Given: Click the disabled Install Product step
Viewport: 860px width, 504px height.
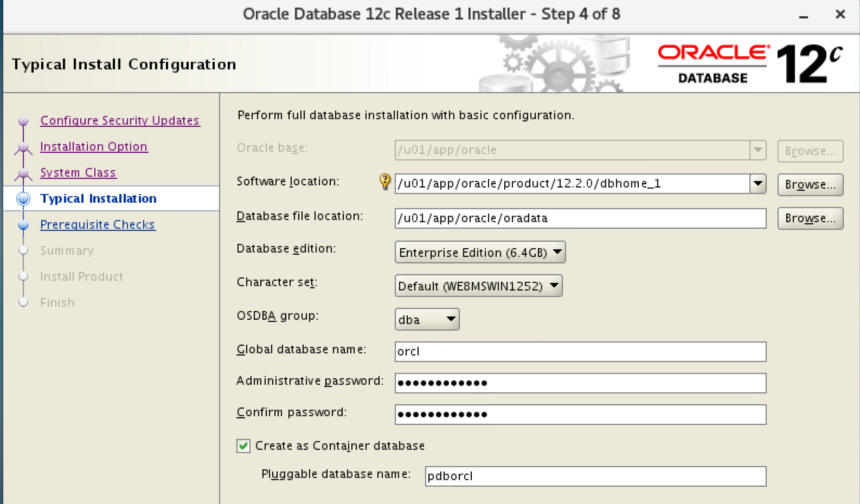Looking at the screenshot, I should click(81, 276).
